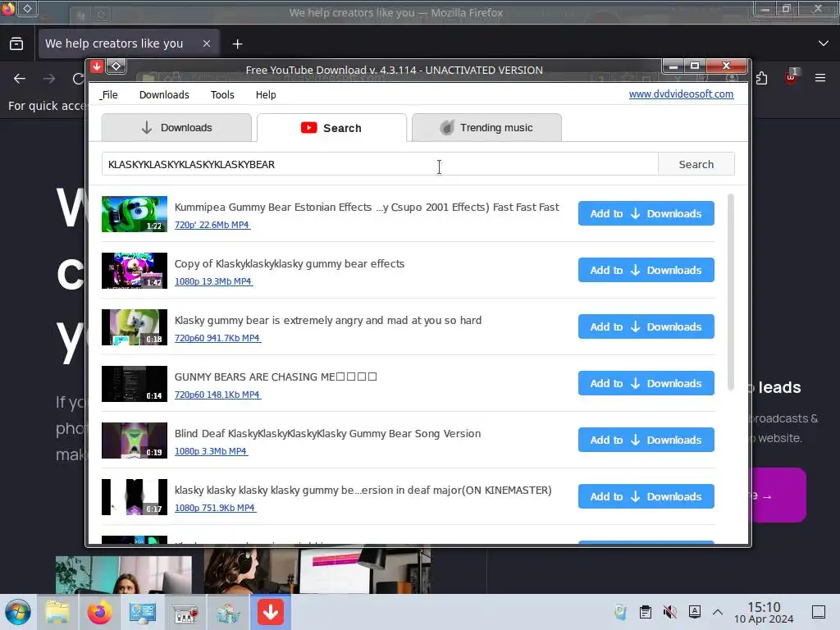Add Kummipea Gummy Bear Estonian video to Downloads
The width and height of the screenshot is (840, 630).
point(646,213)
